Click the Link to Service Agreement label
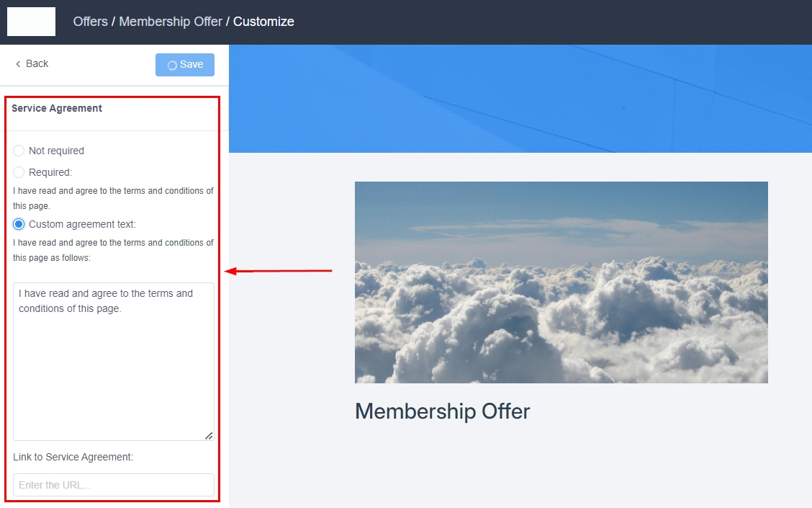 tap(73, 457)
